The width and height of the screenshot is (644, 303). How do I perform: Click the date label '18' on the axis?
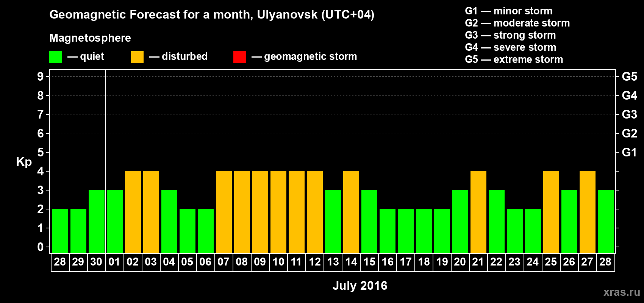424,262
